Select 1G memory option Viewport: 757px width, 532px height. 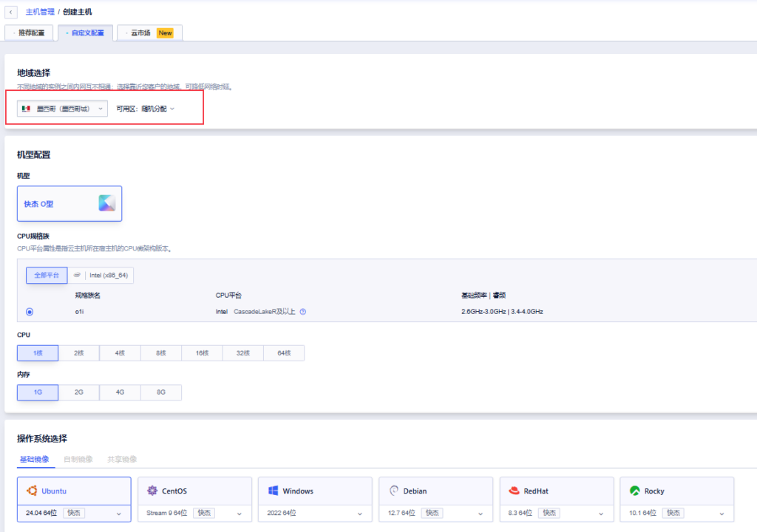38,392
